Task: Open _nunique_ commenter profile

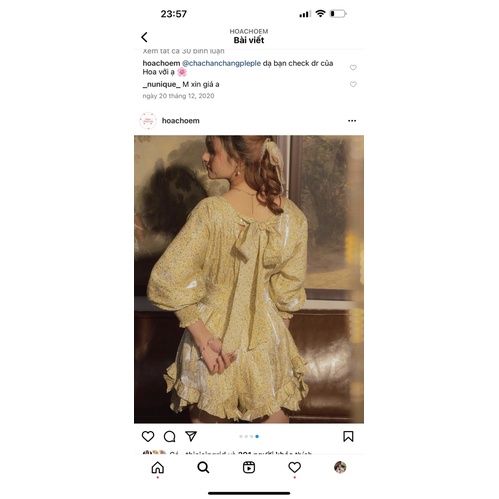Action: point(161,84)
